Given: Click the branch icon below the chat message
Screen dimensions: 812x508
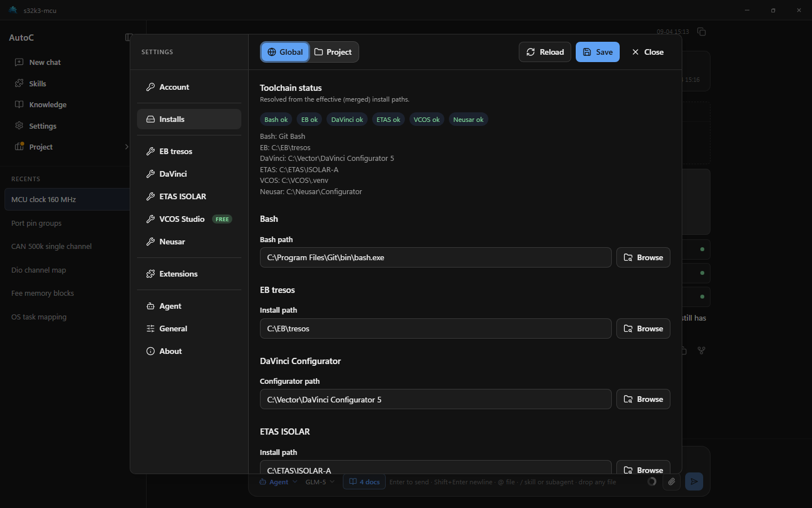Looking at the screenshot, I should (701, 351).
